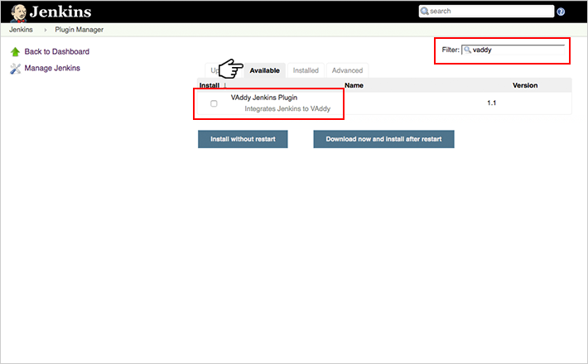
Task: Click the search magnifier icon in header
Action: [425, 12]
